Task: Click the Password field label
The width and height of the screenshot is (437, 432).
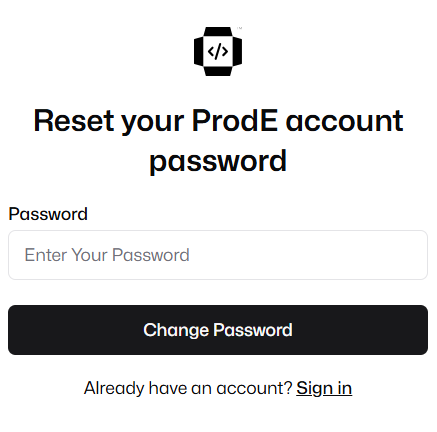Action: tap(48, 214)
